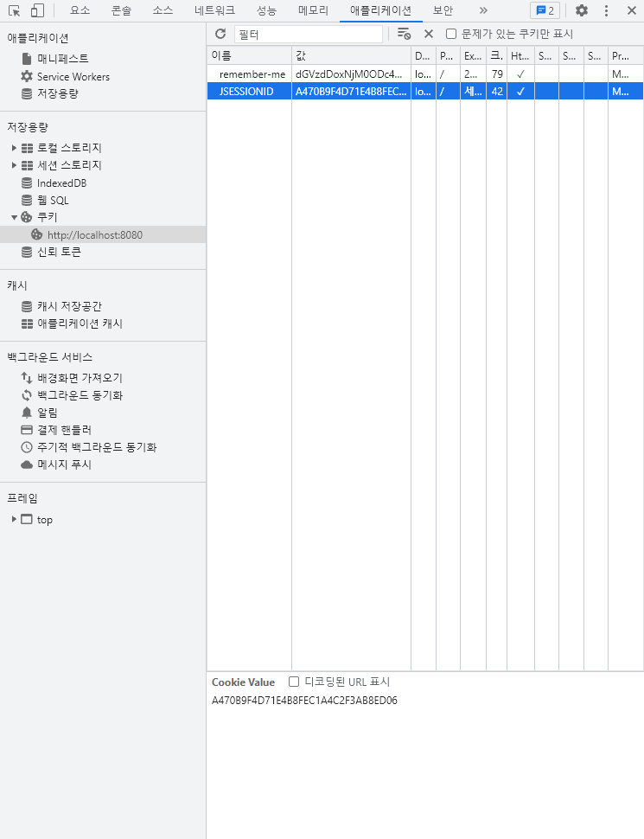Toggle the device toolbar icon
Screen dimensions: 644x839
click(x=37, y=10)
